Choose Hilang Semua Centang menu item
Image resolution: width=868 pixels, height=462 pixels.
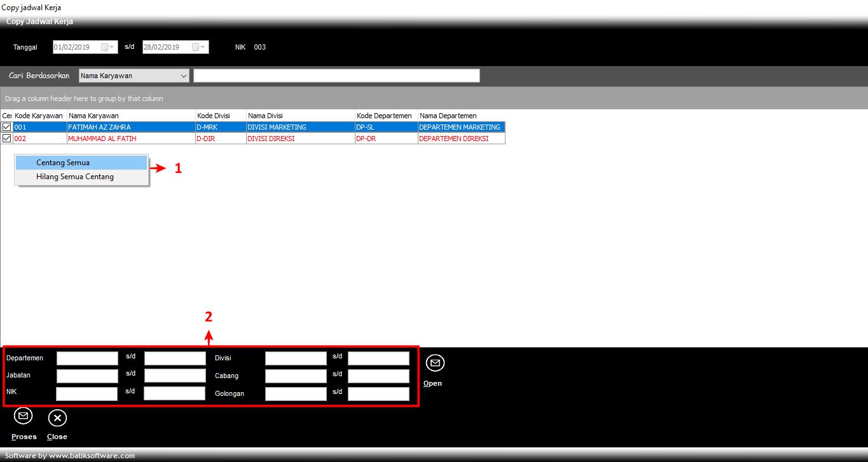tap(75, 177)
